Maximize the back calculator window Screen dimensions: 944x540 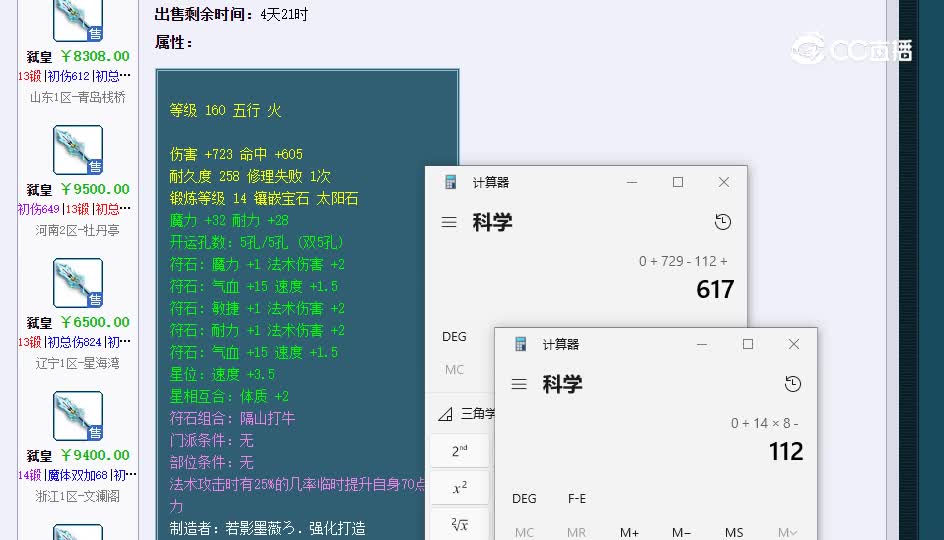(678, 182)
